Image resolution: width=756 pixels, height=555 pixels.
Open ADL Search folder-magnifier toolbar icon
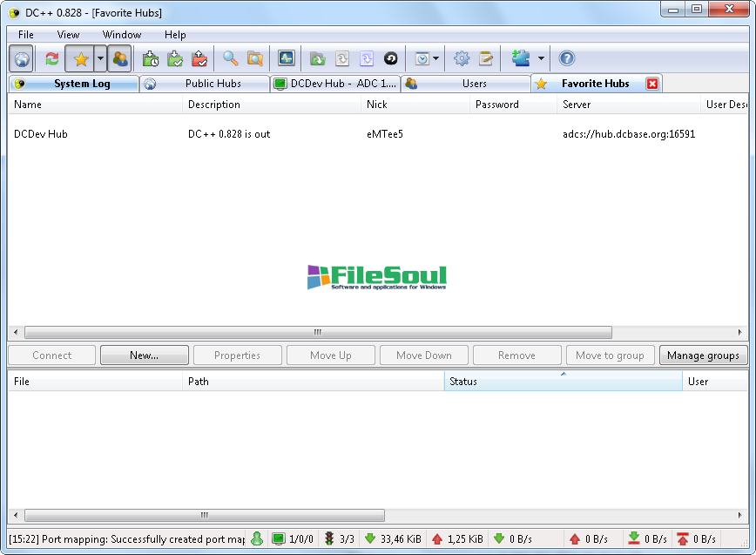tap(254, 59)
